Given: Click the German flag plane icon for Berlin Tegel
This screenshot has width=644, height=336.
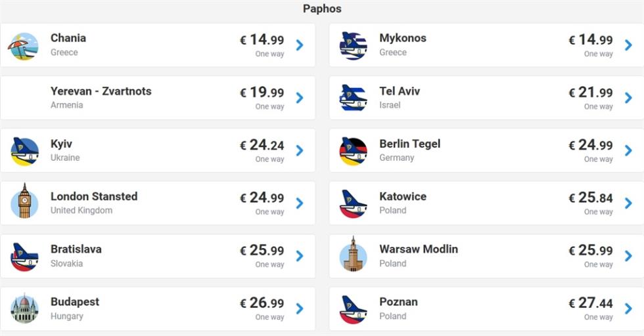Looking at the screenshot, I should (354, 151).
